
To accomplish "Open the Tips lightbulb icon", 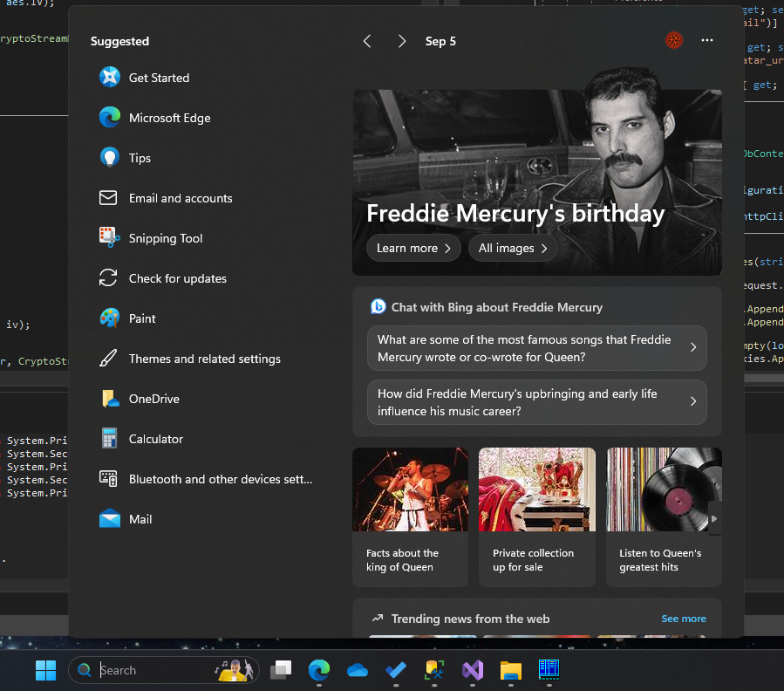I will pos(110,158).
